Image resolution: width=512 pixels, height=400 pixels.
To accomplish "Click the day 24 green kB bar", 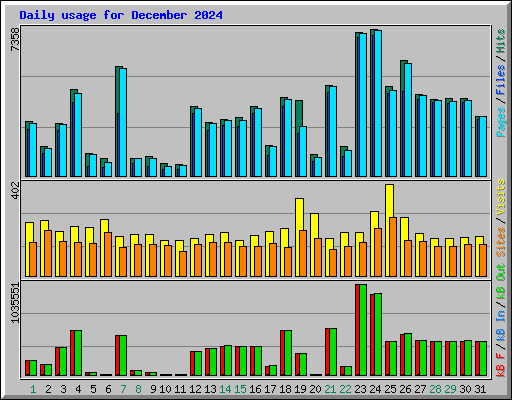I will (x=378, y=334).
